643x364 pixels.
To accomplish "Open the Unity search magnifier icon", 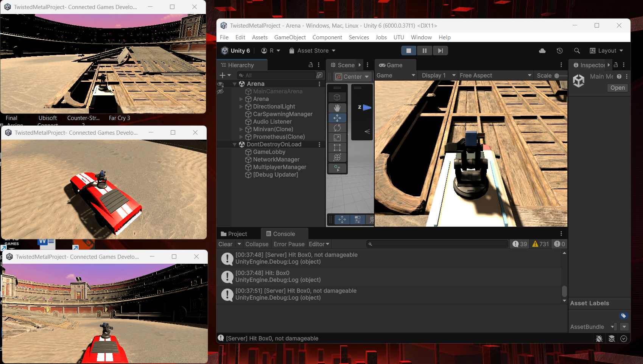I will (x=577, y=51).
